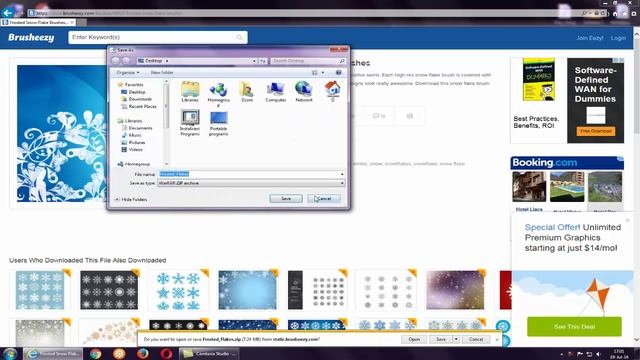
Task: Select the Instalirani Programi folder icon
Action: point(190,123)
